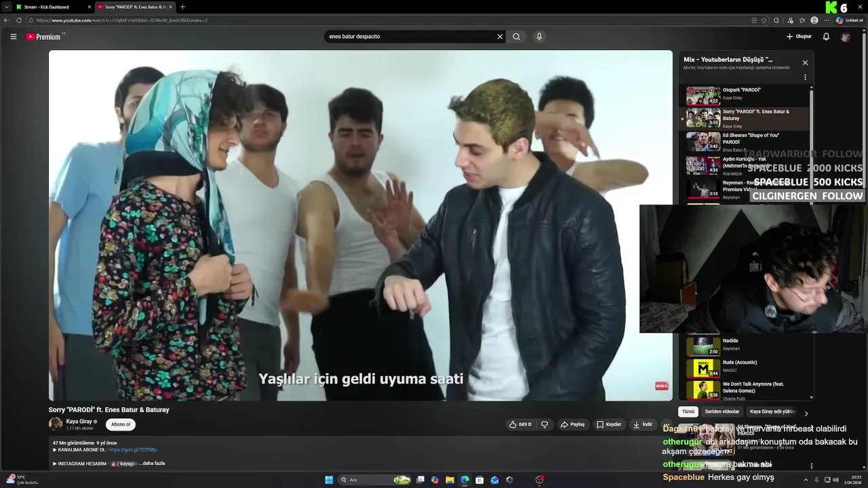Expand description with ...daha fazla
The image size is (868, 488).
pos(152,464)
